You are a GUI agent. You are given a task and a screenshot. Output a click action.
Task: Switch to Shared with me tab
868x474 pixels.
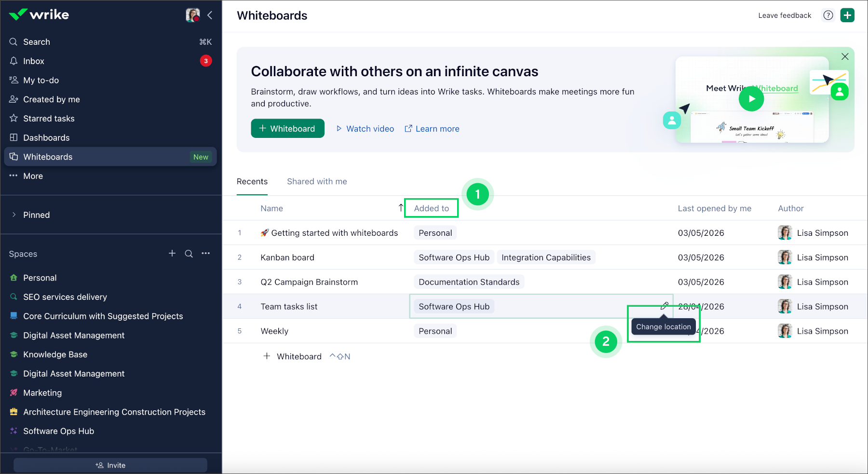317,182
